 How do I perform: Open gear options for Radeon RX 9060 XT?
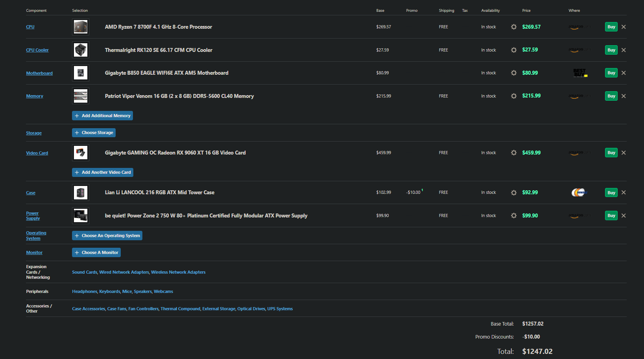tap(513, 153)
